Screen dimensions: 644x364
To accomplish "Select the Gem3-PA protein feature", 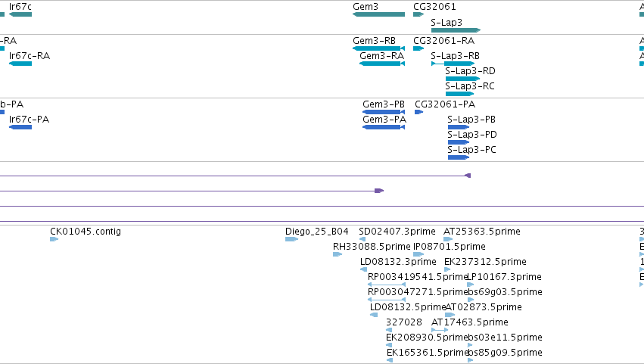I will click(384, 127).
